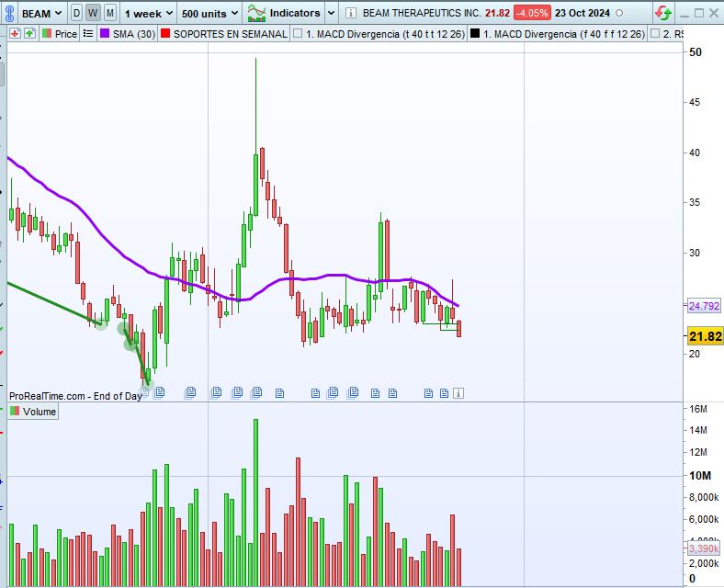This screenshot has width=724, height=588.
Task: Click MACD Divergencia (f 40 f f 12 26) label
Action: 564,34
